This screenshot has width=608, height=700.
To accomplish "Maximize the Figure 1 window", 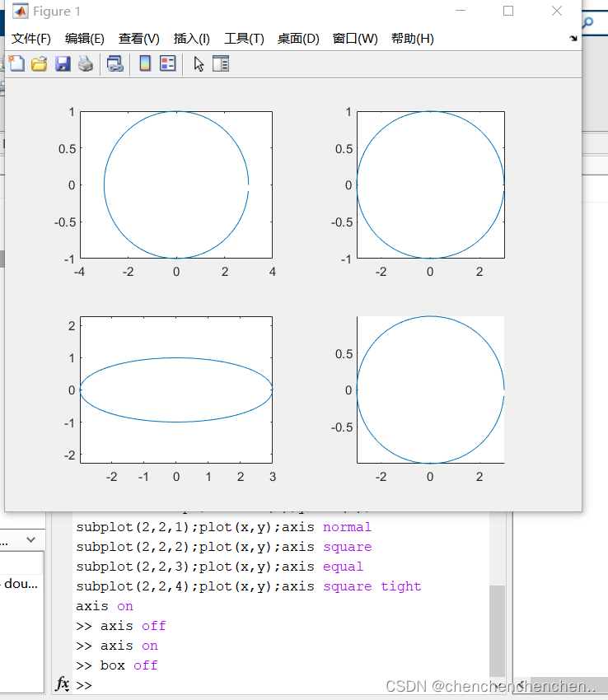I will click(x=508, y=11).
